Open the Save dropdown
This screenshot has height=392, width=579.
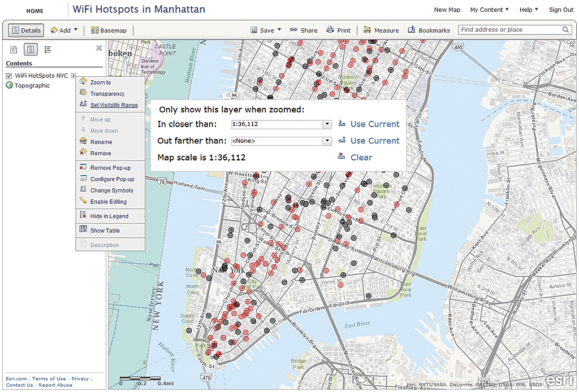[266, 31]
